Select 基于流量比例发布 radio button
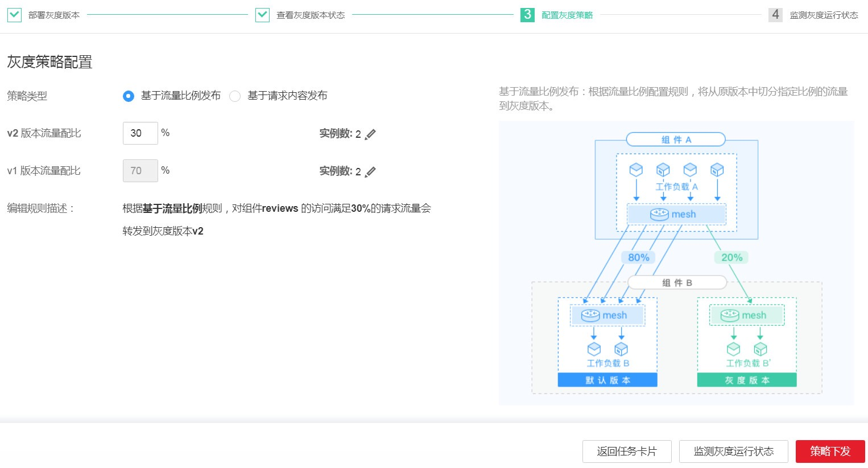Screen dimensions: 868x468 (129, 96)
